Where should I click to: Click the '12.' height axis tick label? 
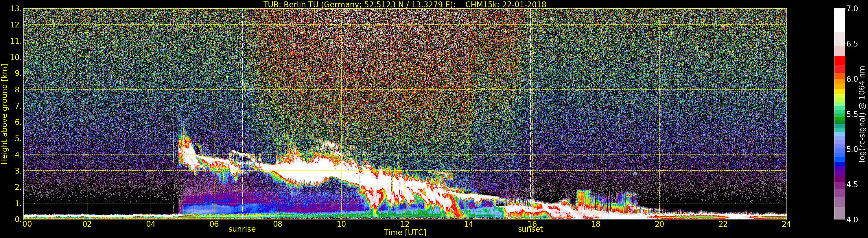(16, 25)
